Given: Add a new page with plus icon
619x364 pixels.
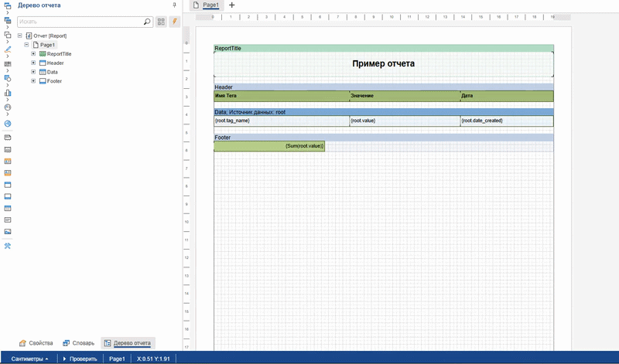Looking at the screenshot, I should click(x=231, y=5).
